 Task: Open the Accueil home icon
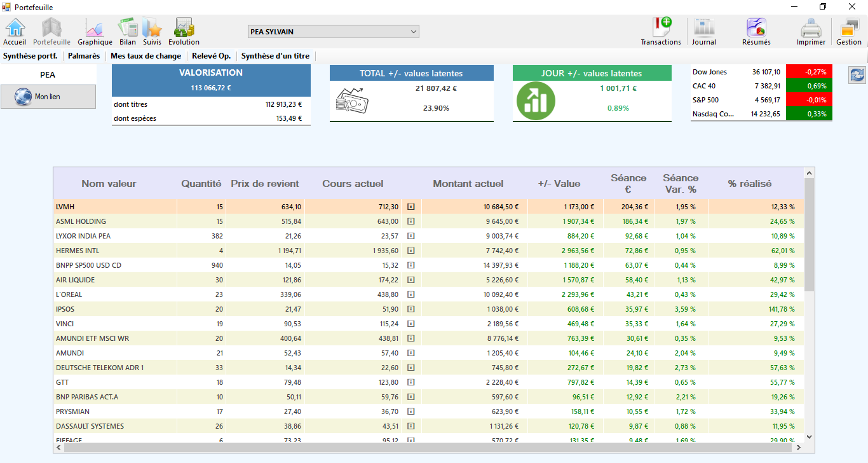tap(15, 31)
